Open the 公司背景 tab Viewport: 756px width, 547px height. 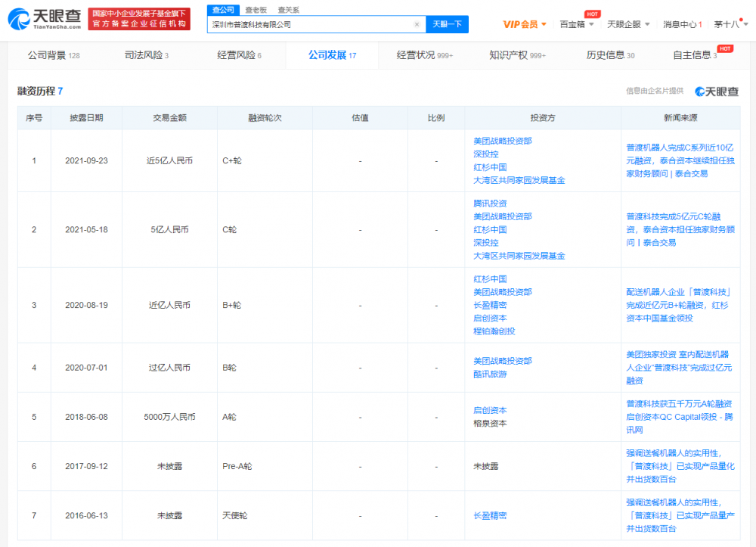tap(54, 55)
